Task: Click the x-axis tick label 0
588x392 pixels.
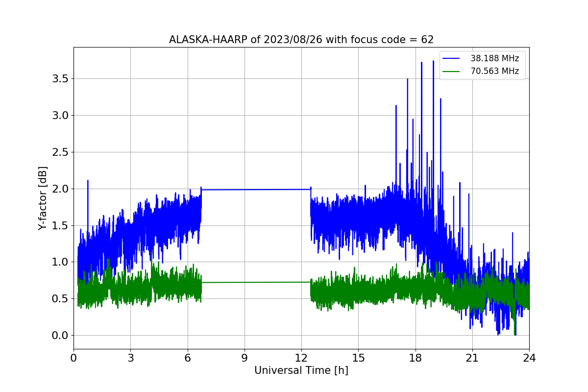Action: point(73,358)
